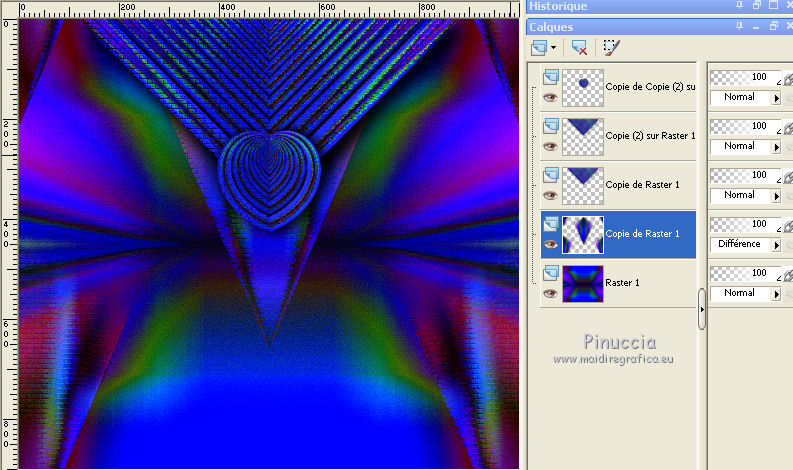Image resolution: width=793 pixels, height=470 pixels.
Task: Click raster layer type icon of Copie de Copie (2) layer
Action: click(x=551, y=77)
